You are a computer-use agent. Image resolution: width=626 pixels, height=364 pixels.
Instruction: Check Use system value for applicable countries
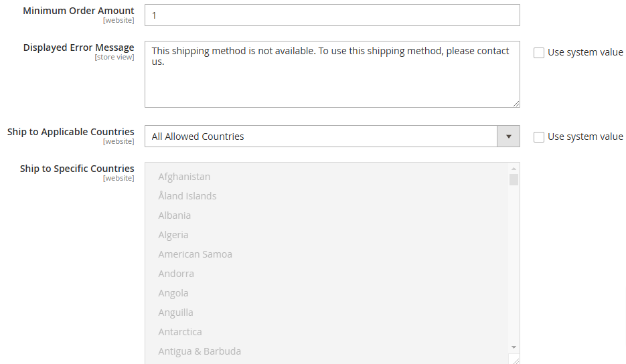539,137
